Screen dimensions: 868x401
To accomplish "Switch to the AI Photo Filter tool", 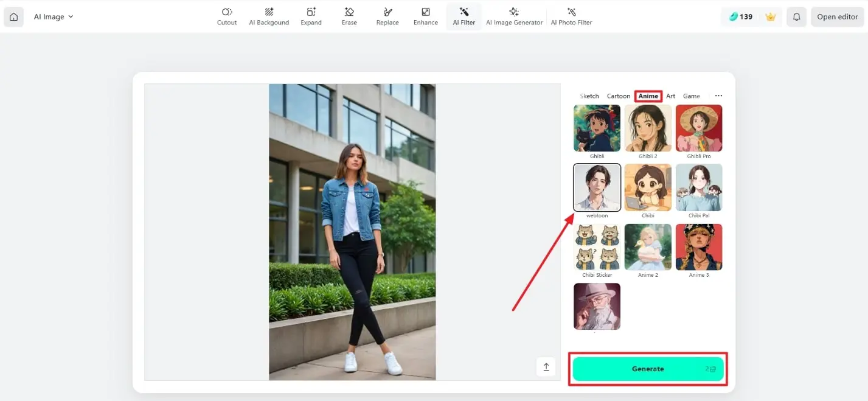I will coord(571,16).
